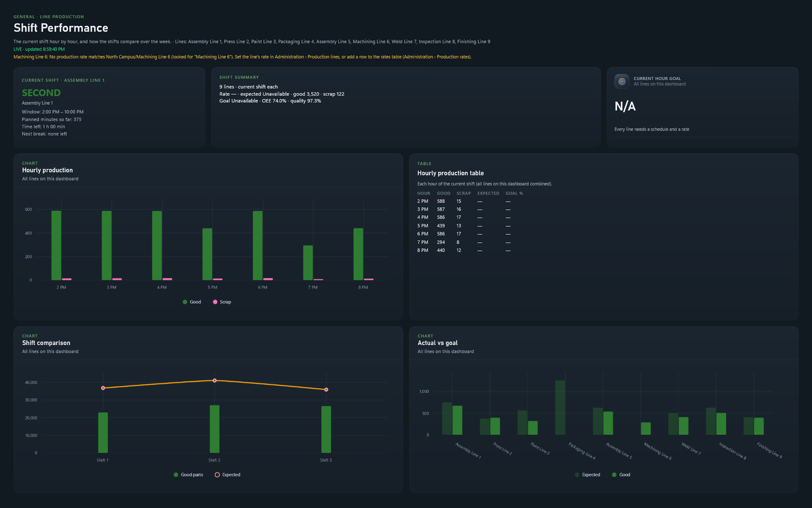Toggle Expected legend in Shift comparison chart
The width and height of the screenshot is (812, 508).
click(x=227, y=474)
